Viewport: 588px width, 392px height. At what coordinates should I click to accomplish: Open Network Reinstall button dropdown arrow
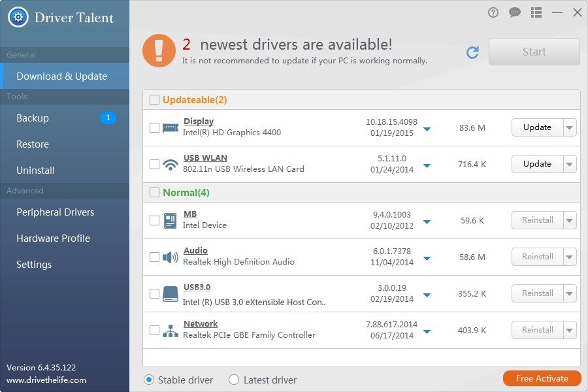(570, 330)
